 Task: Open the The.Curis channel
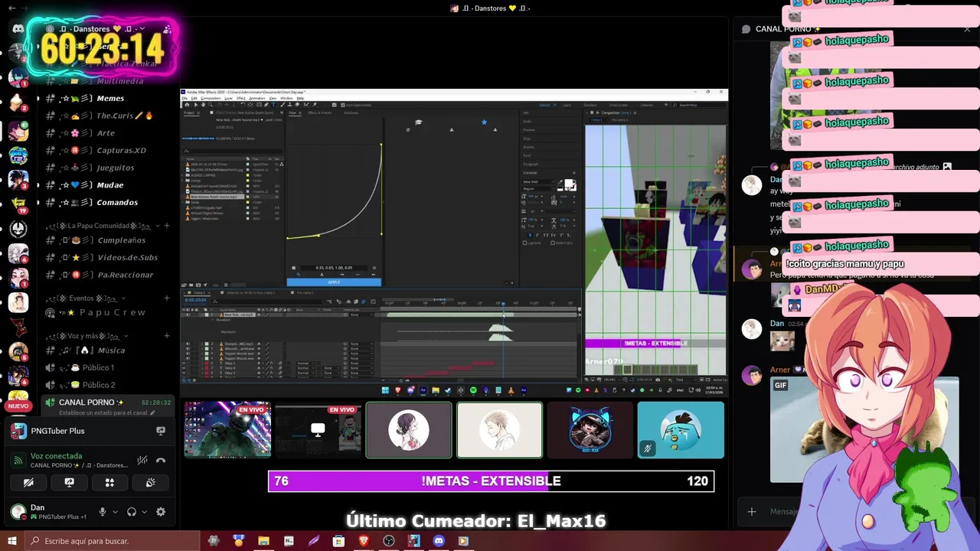(x=109, y=116)
